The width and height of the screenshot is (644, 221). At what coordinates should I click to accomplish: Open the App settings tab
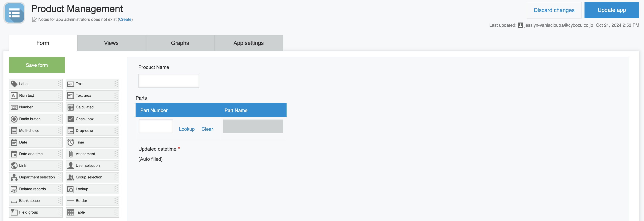click(x=248, y=43)
